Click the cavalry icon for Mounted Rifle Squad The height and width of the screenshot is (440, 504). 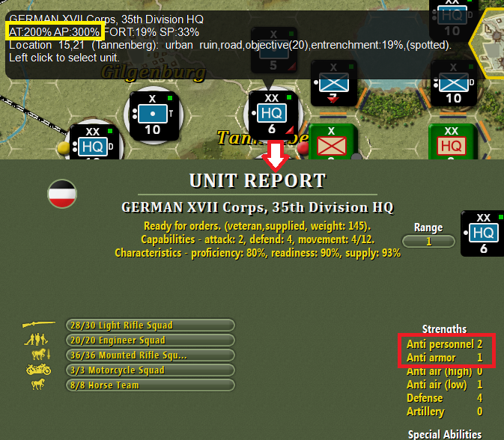tap(41, 354)
